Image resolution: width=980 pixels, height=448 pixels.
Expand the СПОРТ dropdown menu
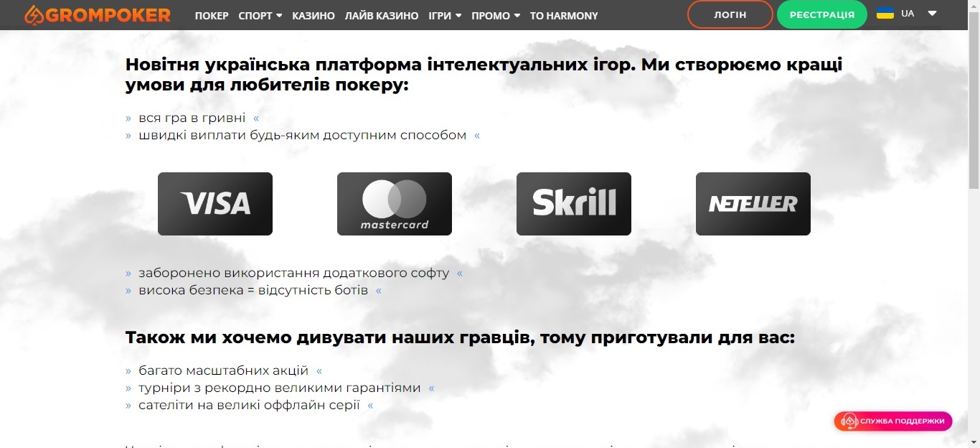(260, 15)
